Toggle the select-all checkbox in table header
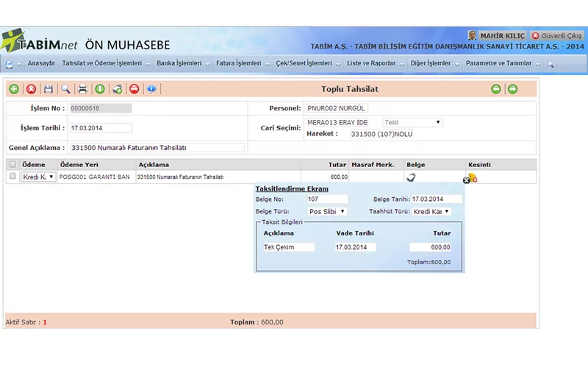 pyautogui.click(x=12, y=164)
